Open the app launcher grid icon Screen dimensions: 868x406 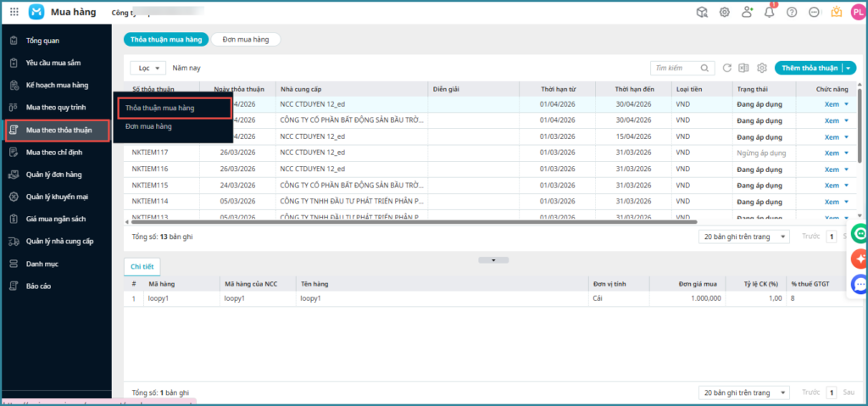pos(14,12)
